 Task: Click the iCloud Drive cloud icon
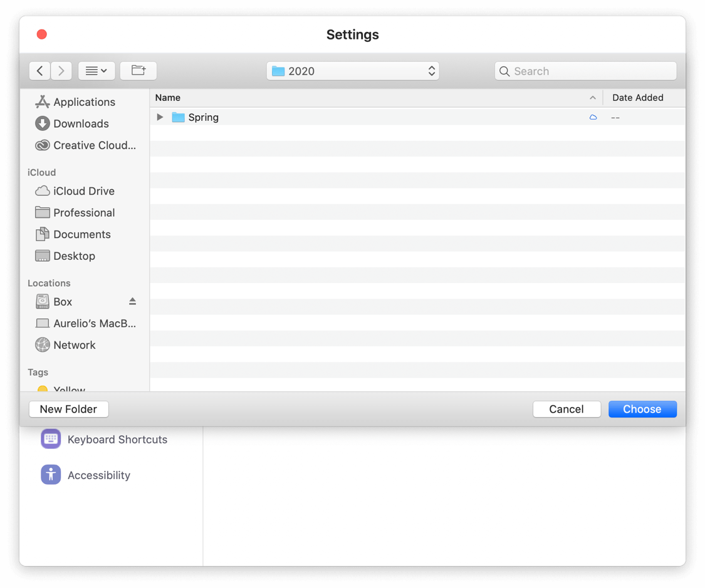coord(42,191)
